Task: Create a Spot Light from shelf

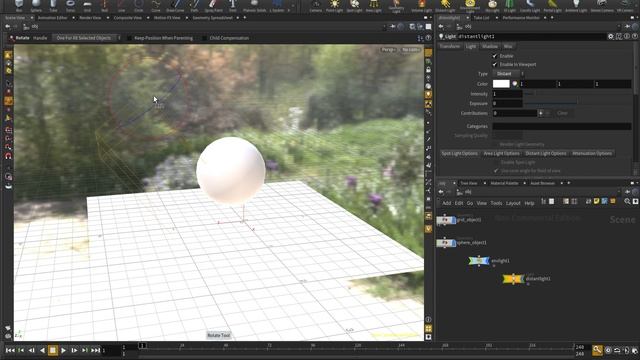Action: 354,6
